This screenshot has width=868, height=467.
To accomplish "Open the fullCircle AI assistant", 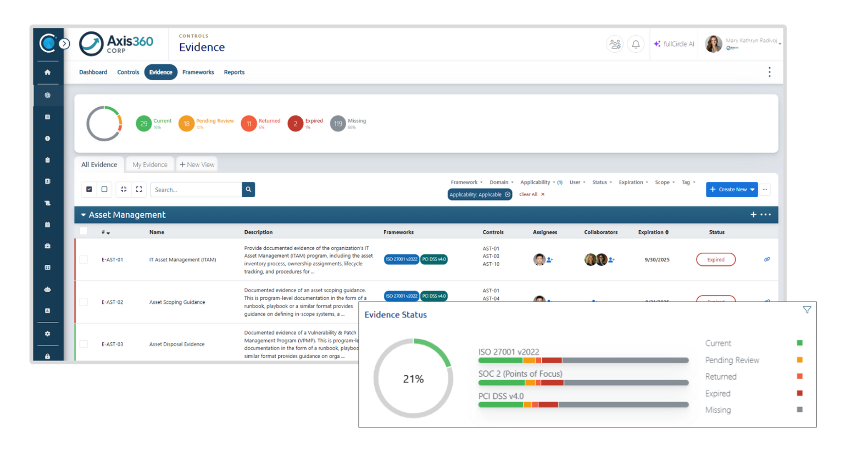I will click(x=674, y=44).
